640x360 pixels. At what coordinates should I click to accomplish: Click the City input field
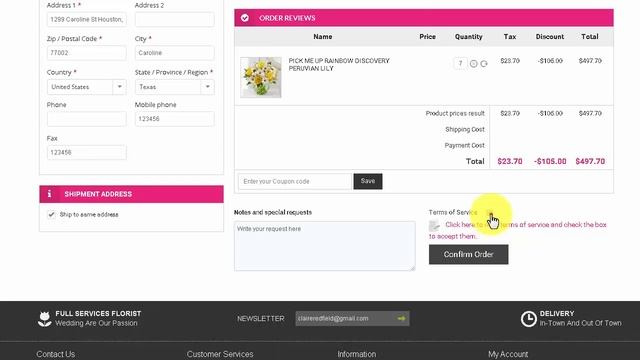click(175, 53)
